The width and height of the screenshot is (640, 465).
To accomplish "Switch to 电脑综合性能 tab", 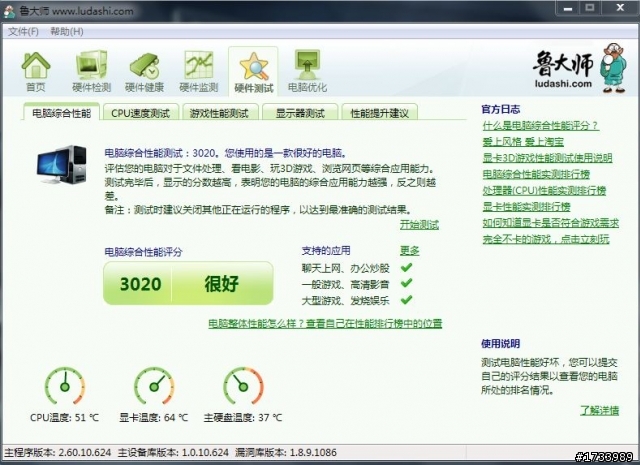I will click(61, 113).
